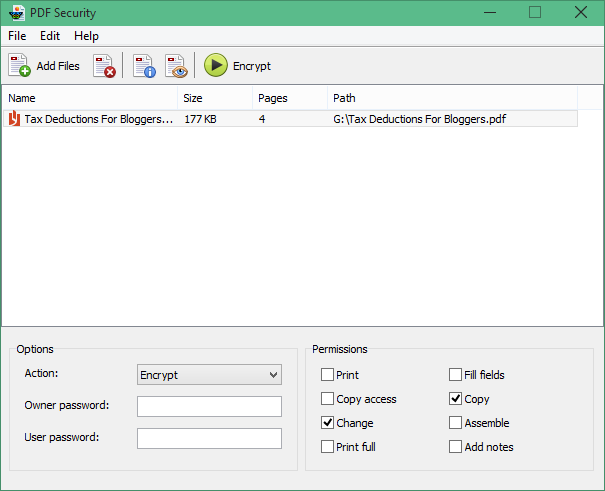Focus the Owner password field
The width and height of the screenshot is (605, 491).
pos(209,406)
